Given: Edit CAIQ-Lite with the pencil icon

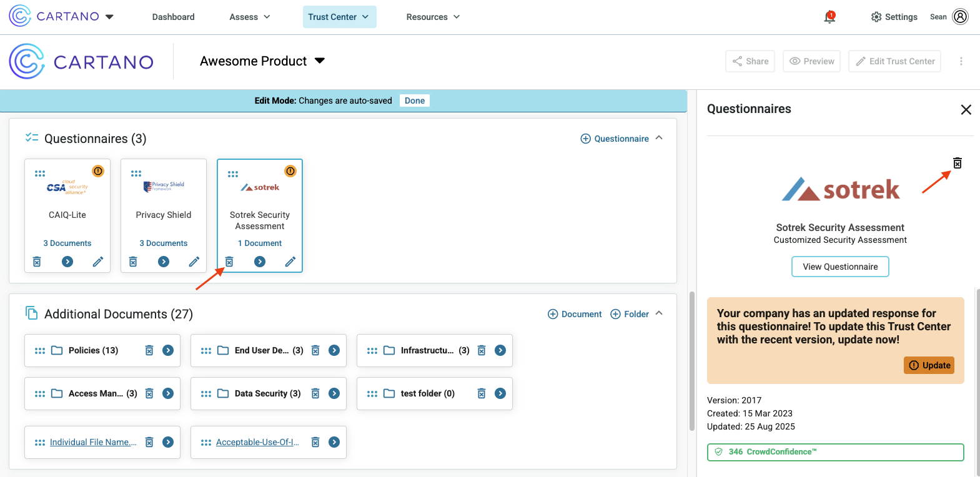Looking at the screenshot, I should (98, 262).
